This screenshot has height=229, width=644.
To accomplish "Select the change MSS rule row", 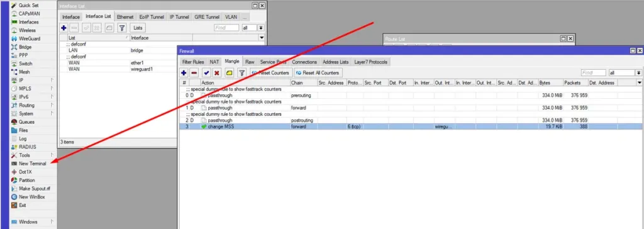I will tap(411, 126).
